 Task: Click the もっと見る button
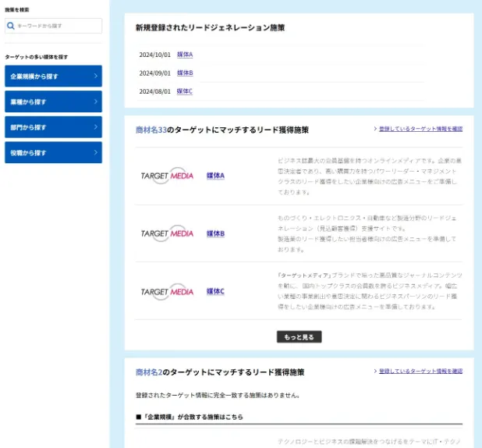tap(299, 337)
